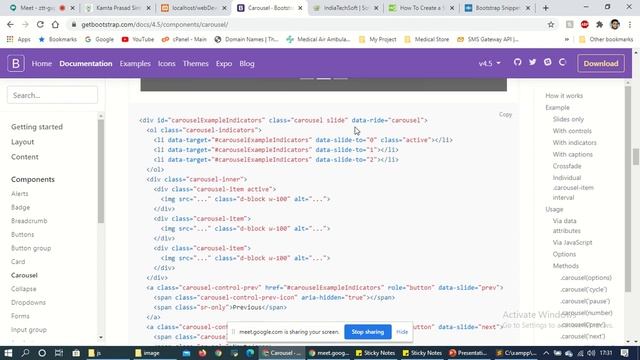Open Themes in the navbar
640x360 pixels.
pyautogui.click(x=196, y=63)
